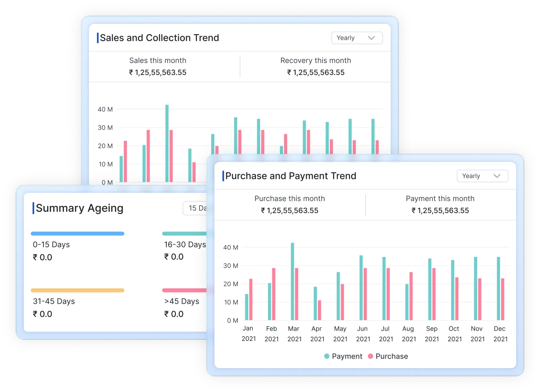Click the ₹ 0.0 value under >45 Days
540x392 pixels.
(x=174, y=314)
